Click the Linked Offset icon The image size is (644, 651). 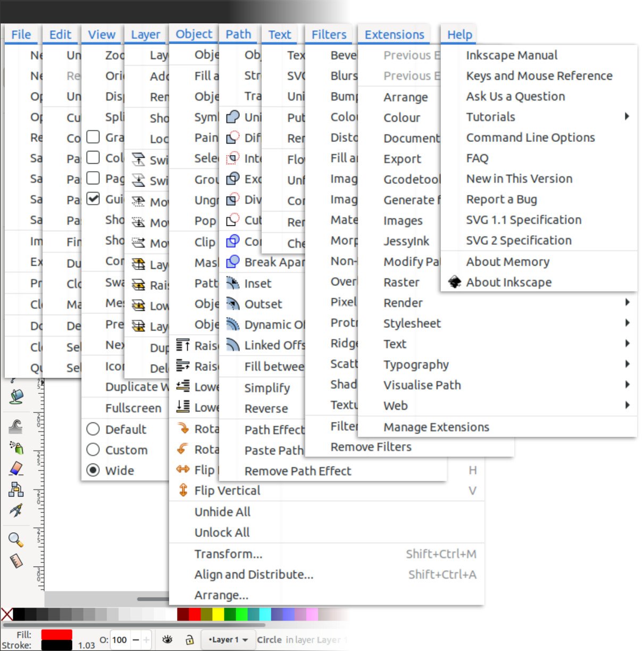point(232,345)
